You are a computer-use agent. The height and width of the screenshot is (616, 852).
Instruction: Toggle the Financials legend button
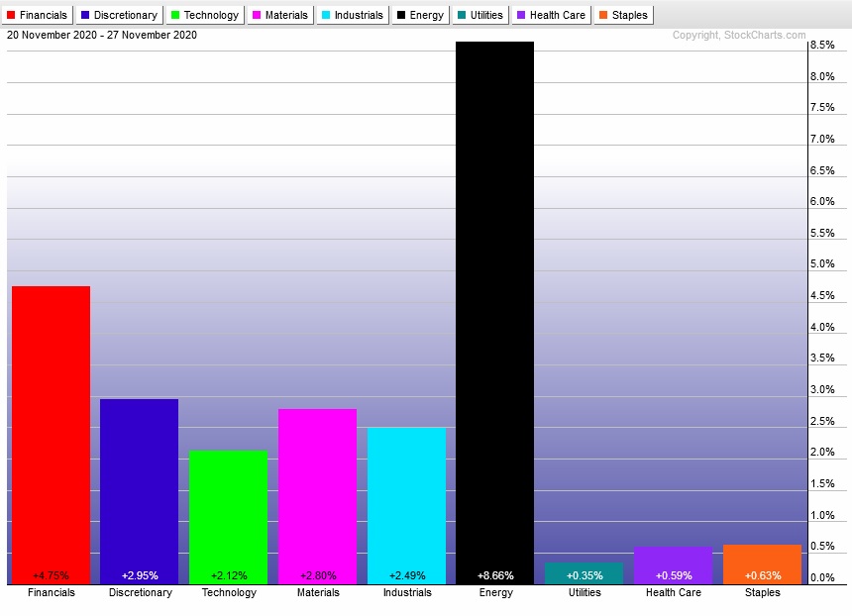[x=38, y=15]
